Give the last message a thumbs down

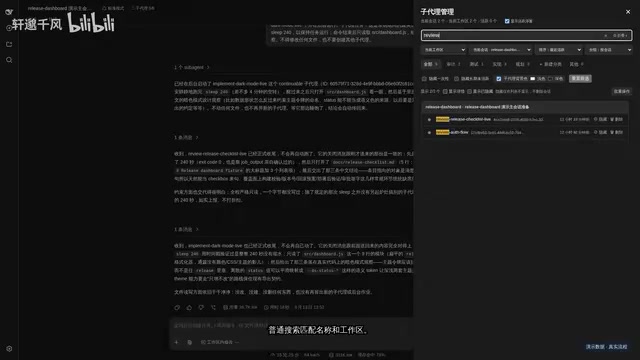click(x=201, y=307)
